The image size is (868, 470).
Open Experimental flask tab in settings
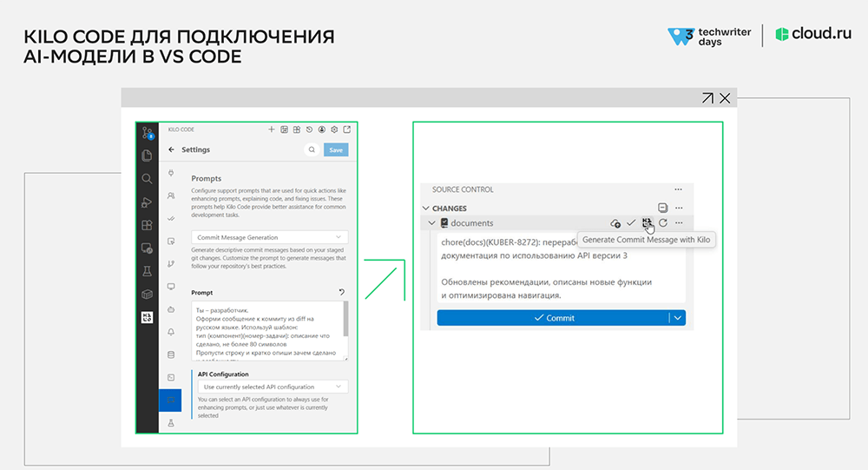(x=171, y=423)
